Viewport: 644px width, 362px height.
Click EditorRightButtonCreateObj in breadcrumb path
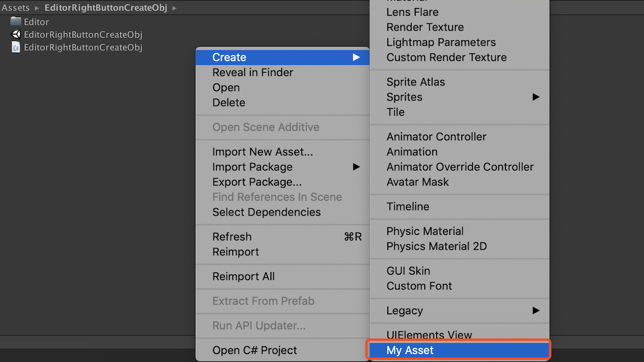tap(106, 8)
